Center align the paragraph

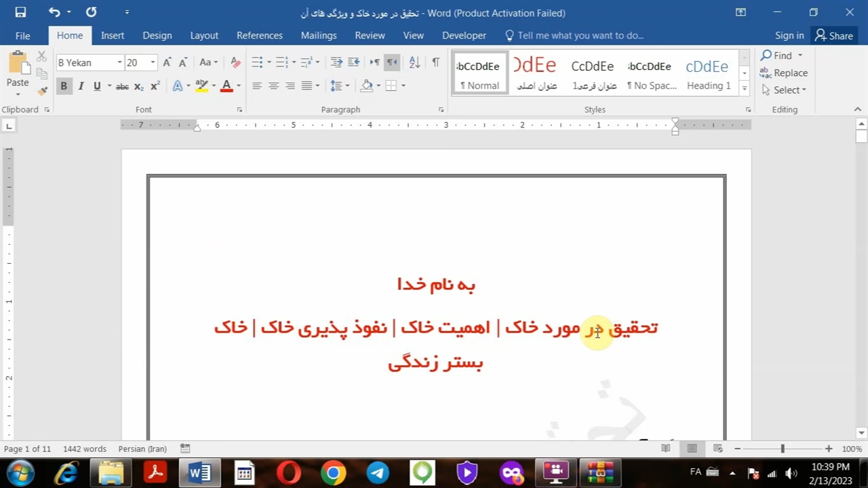[273, 86]
